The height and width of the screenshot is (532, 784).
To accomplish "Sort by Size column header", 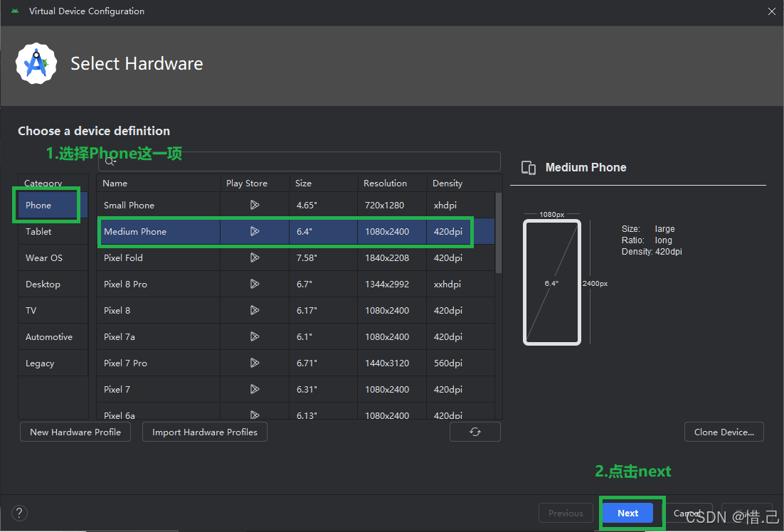I will [x=324, y=183].
